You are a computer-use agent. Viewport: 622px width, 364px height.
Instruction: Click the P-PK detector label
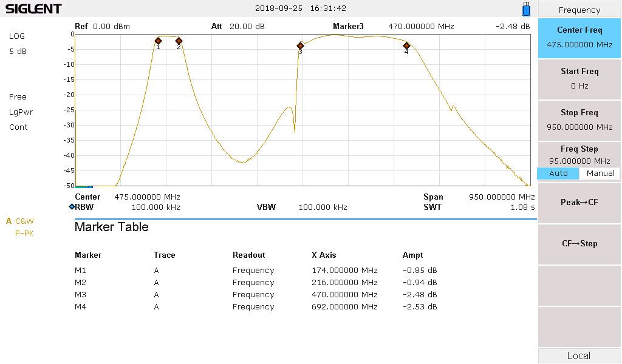[24, 234]
